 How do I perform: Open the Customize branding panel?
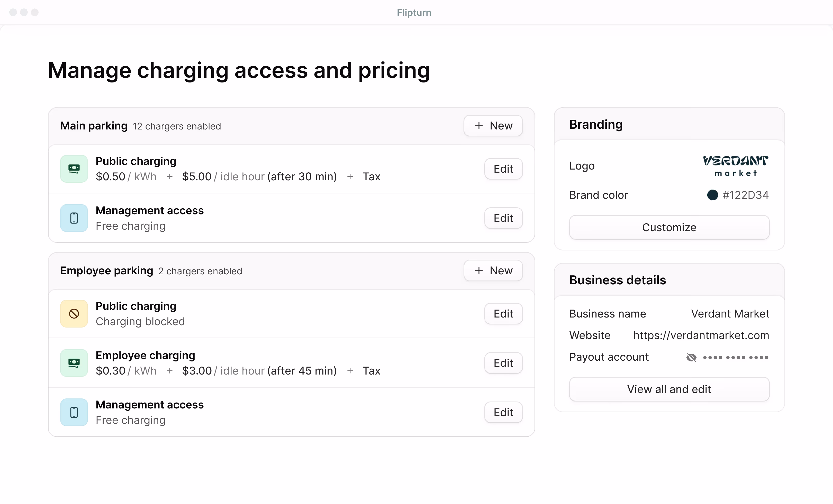tap(669, 227)
